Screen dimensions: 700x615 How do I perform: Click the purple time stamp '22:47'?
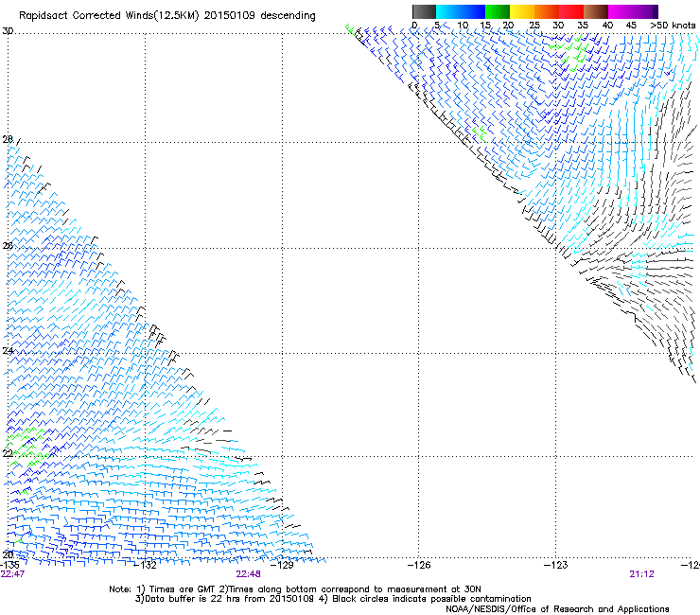tap(12, 574)
